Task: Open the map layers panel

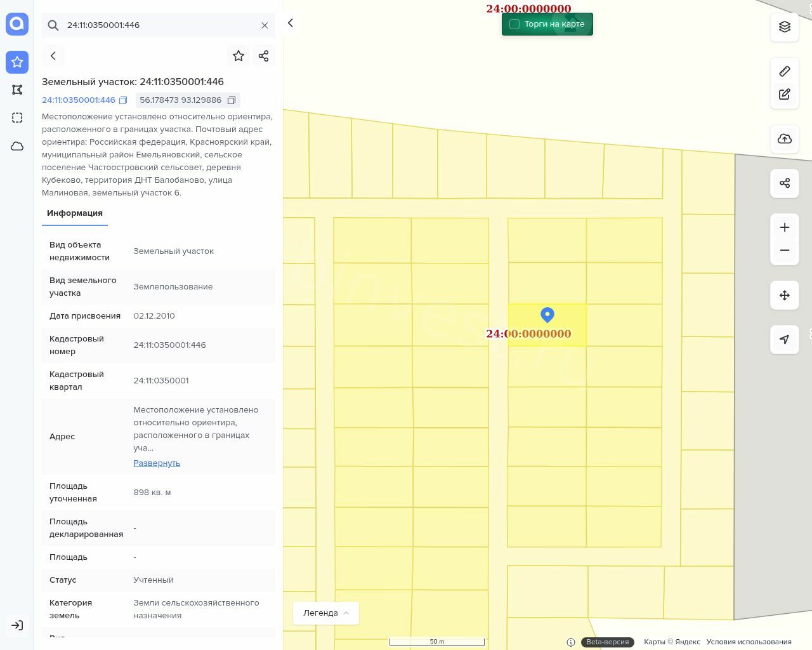Action: (785, 27)
